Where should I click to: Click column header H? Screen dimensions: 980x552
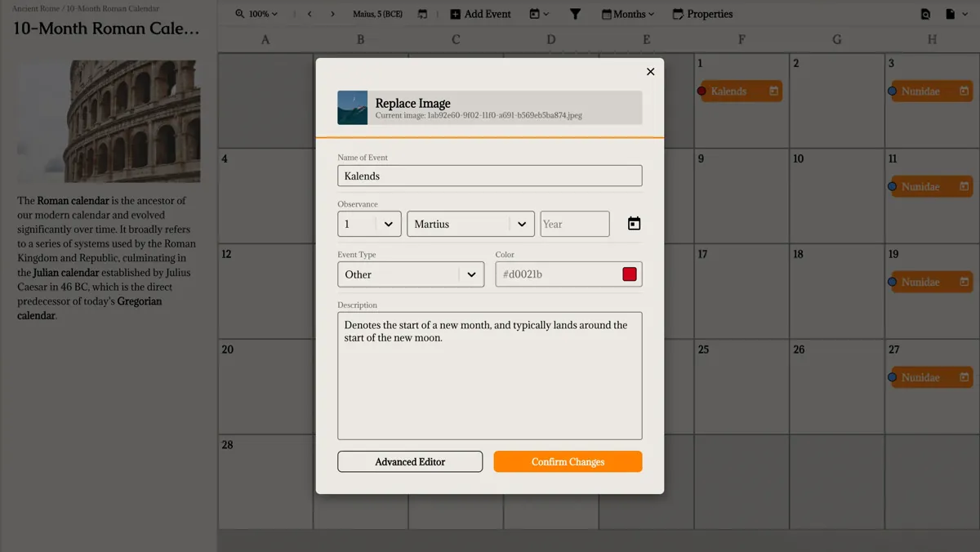[932, 39]
